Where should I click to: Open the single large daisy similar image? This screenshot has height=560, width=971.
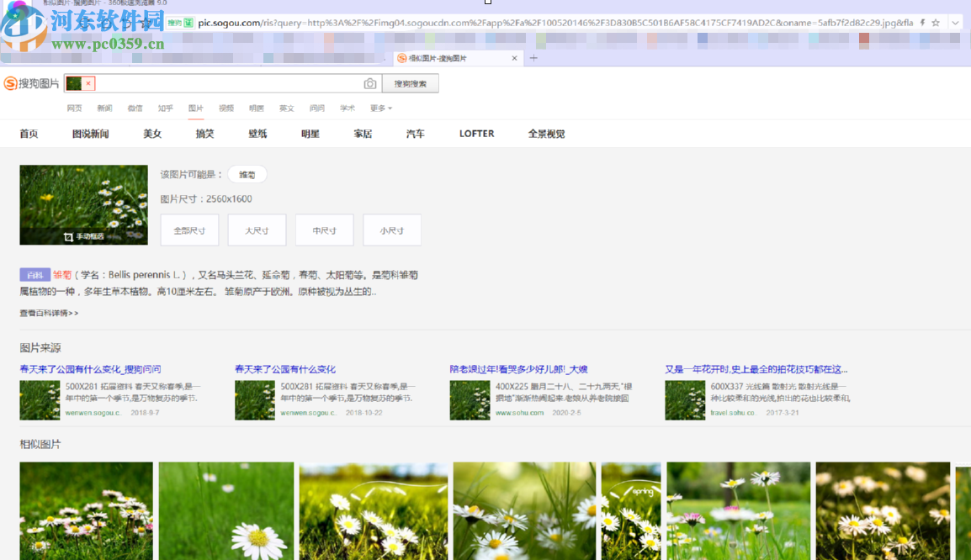click(x=225, y=510)
